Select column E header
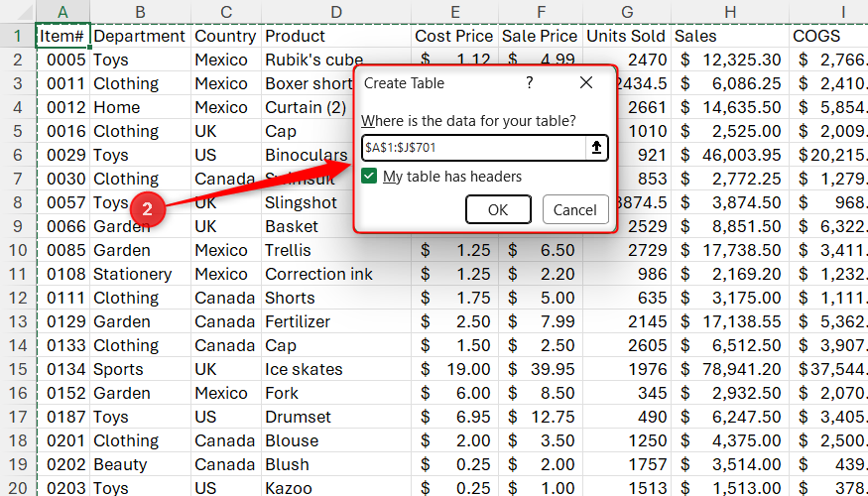The height and width of the screenshot is (496, 868). (x=454, y=12)
